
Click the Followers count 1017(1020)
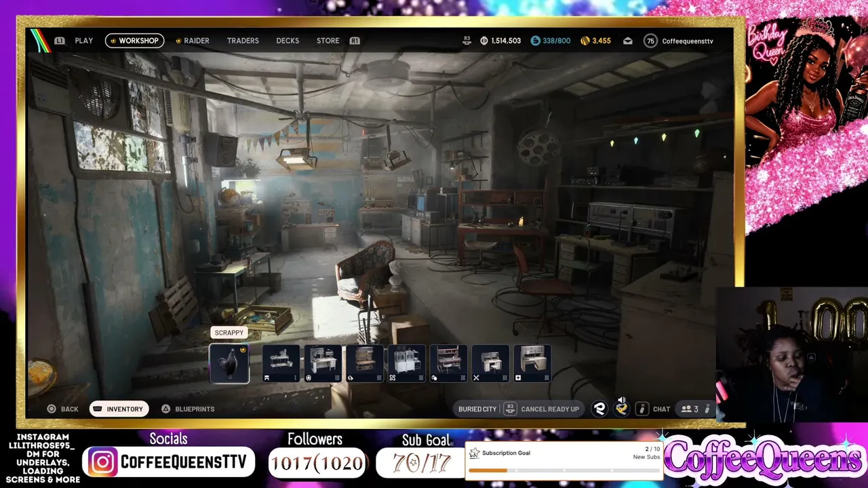[317, 464]
